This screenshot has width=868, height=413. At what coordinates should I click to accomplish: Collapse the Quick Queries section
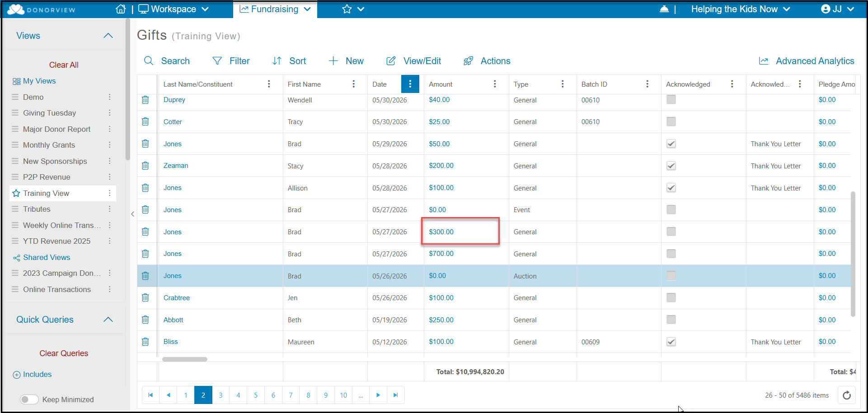point(108,320)
